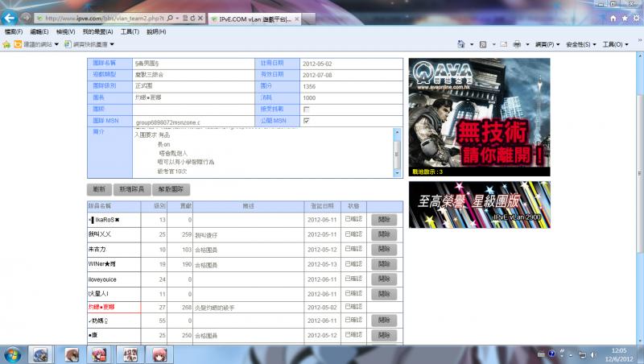Click the browser Back arrow button
Screen dimensions: 644x364
click(10, 17)
